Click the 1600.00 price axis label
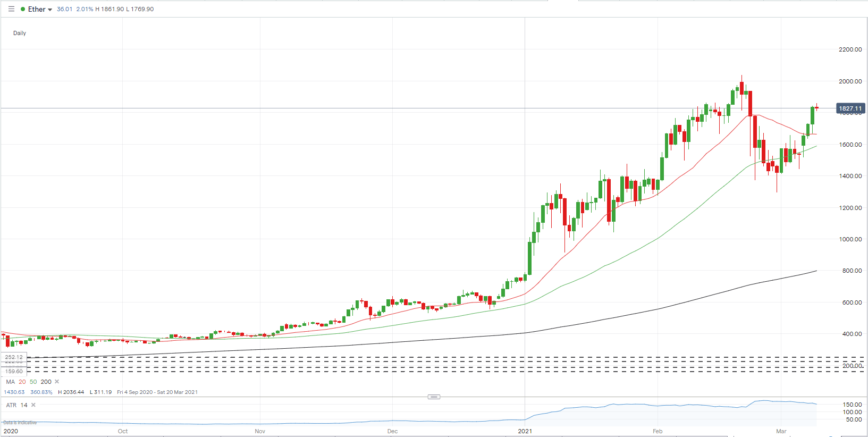This screenshot has height=437, width=868. point(850,145)
